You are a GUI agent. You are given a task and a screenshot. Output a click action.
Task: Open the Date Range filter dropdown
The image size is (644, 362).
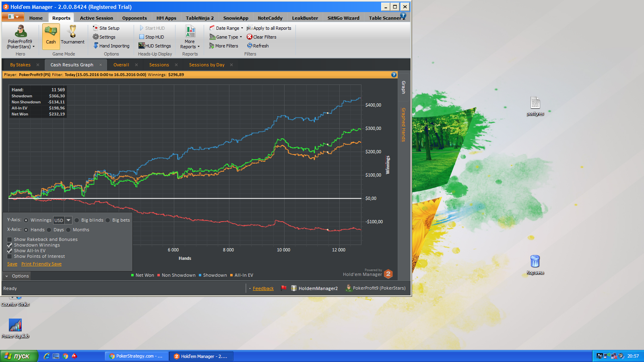click(x=226, y=28)
